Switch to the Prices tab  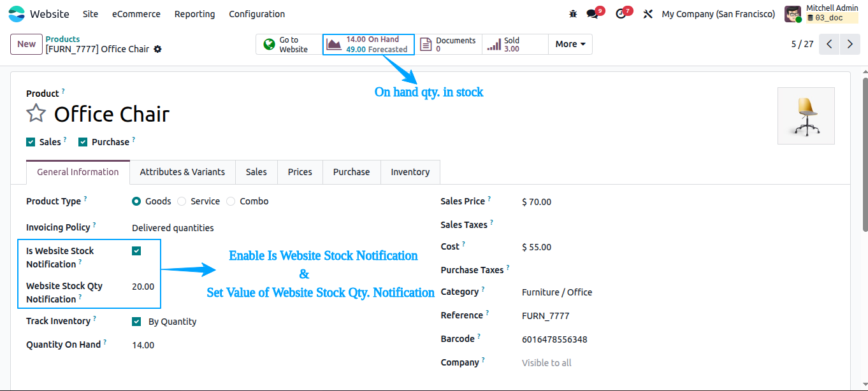[300, 172]
